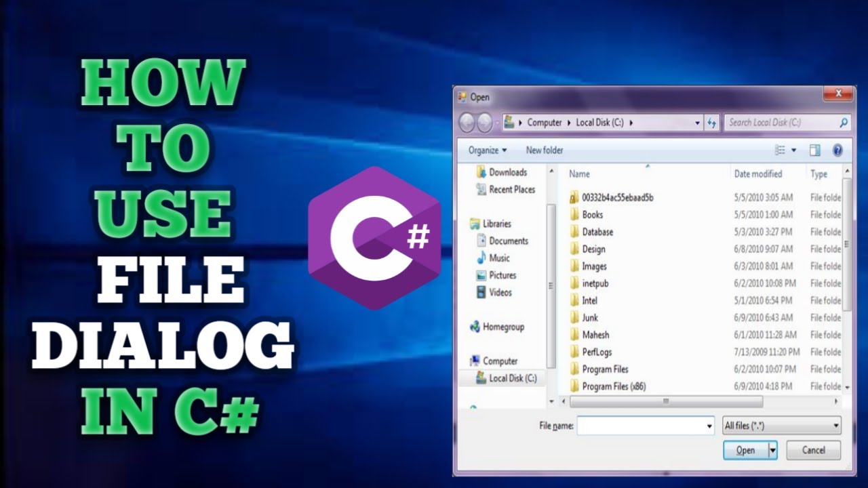Screen dimensions: 868x488
Task: Click the Homegroup icon
Action: point(475,327)
